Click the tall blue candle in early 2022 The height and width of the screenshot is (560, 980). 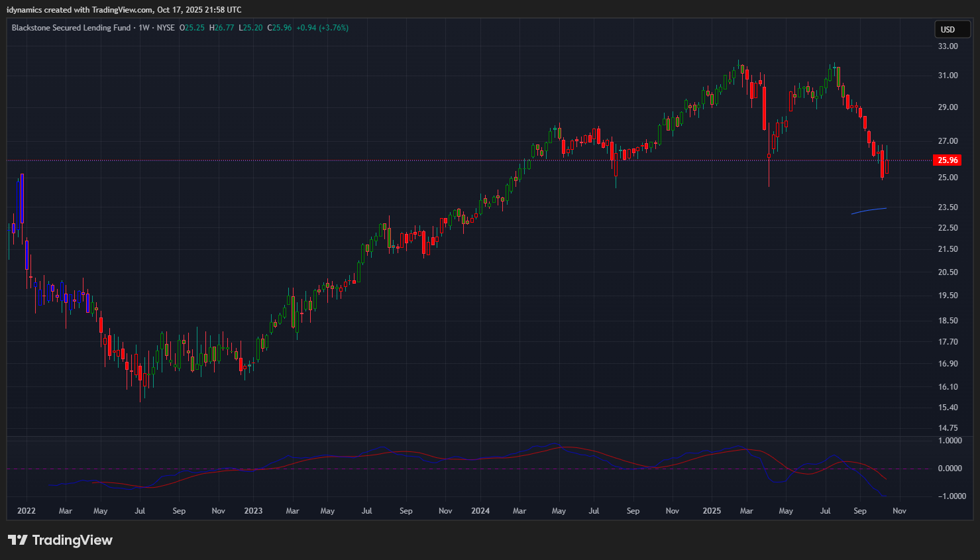(22, 198)
